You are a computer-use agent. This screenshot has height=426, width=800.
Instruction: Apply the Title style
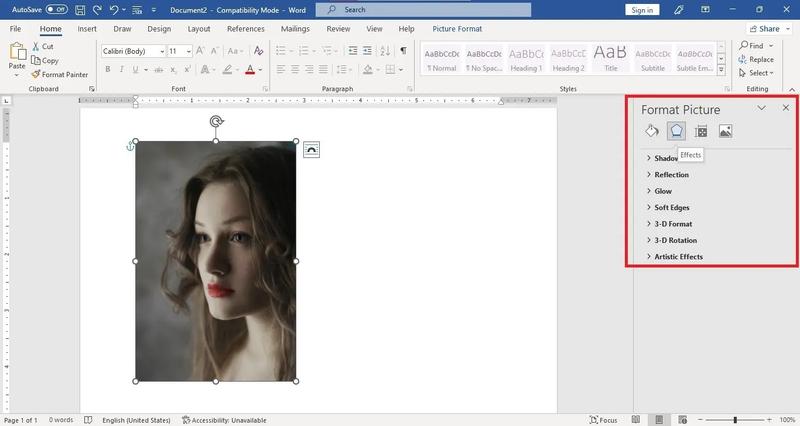pos(611,59)
